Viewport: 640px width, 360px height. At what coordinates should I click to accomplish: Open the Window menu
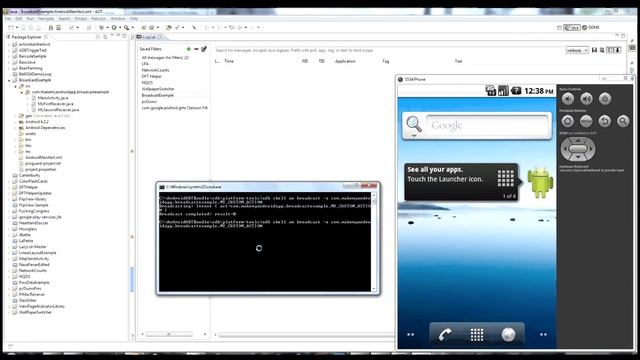[118, 19]
